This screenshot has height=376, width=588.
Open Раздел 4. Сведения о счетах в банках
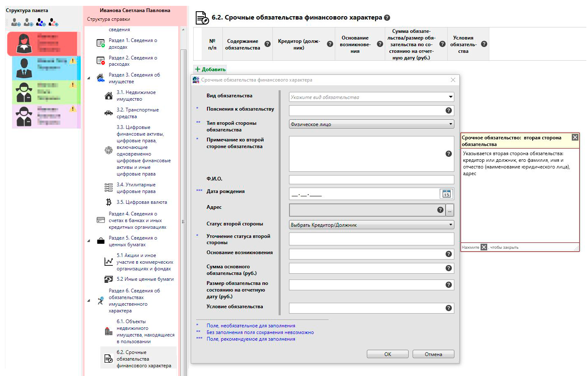137,220
